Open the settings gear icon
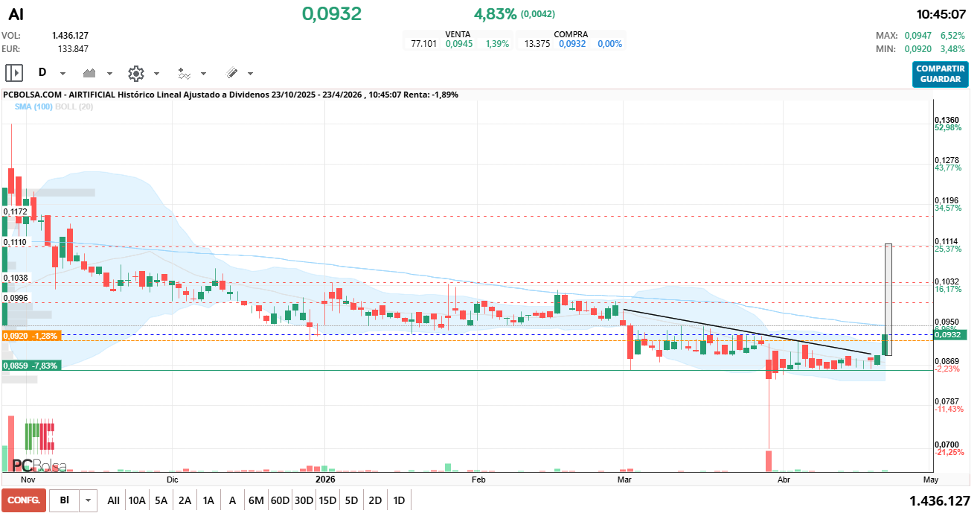Screen dimensions: 980x516 coord(135,73)
